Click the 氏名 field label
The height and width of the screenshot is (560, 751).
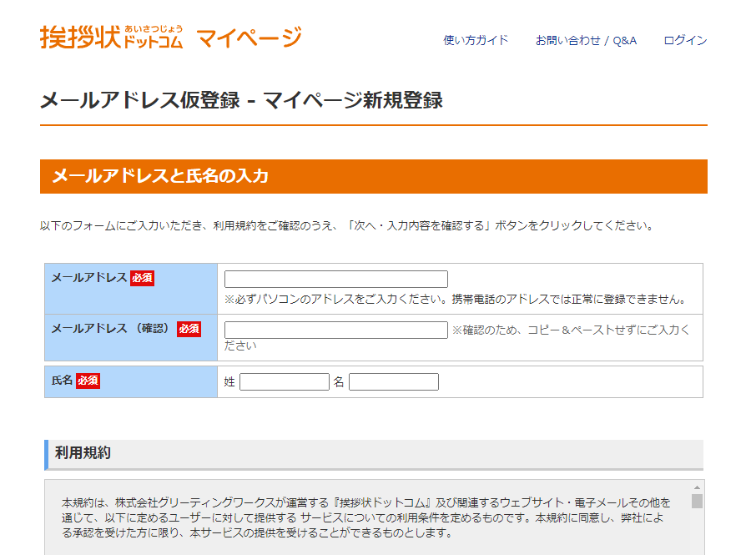point(62,381)
